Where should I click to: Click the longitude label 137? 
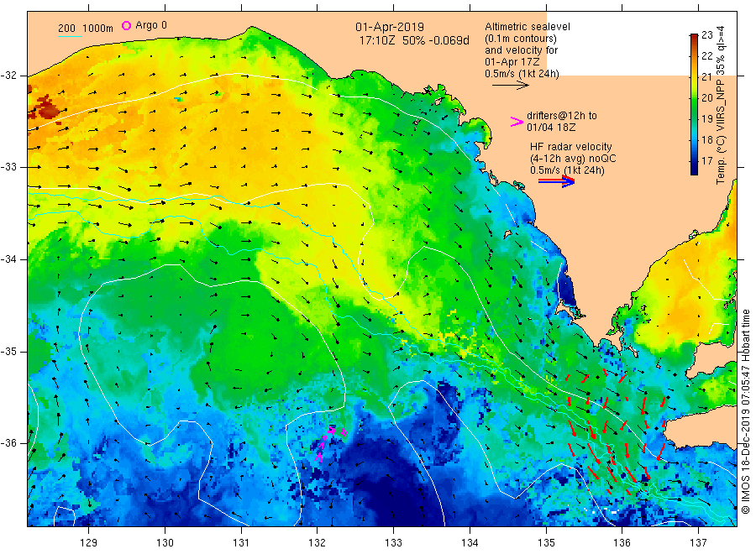[698, 543]
